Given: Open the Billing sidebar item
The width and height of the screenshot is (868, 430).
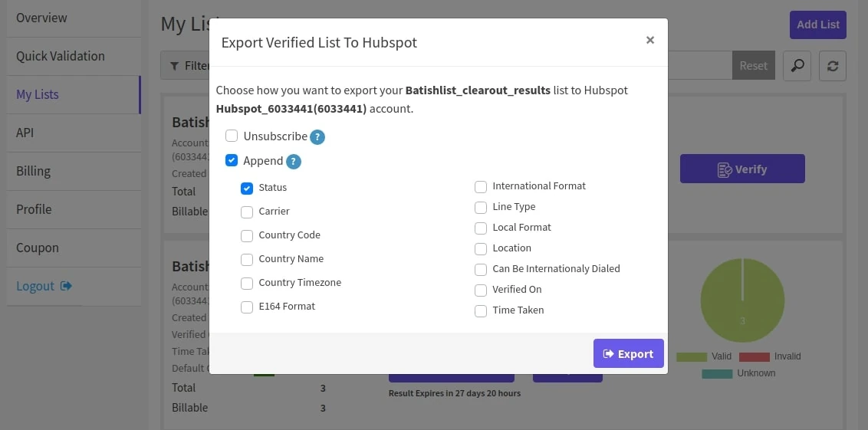Looking at the screenshot, I should click(74, 171).
